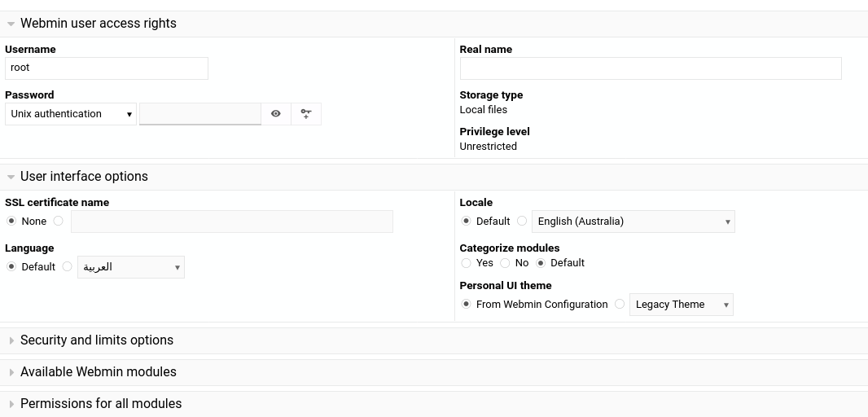868x417 pixels.
Task: Click the Username field containing root
Action: click(x=107, y=68)
